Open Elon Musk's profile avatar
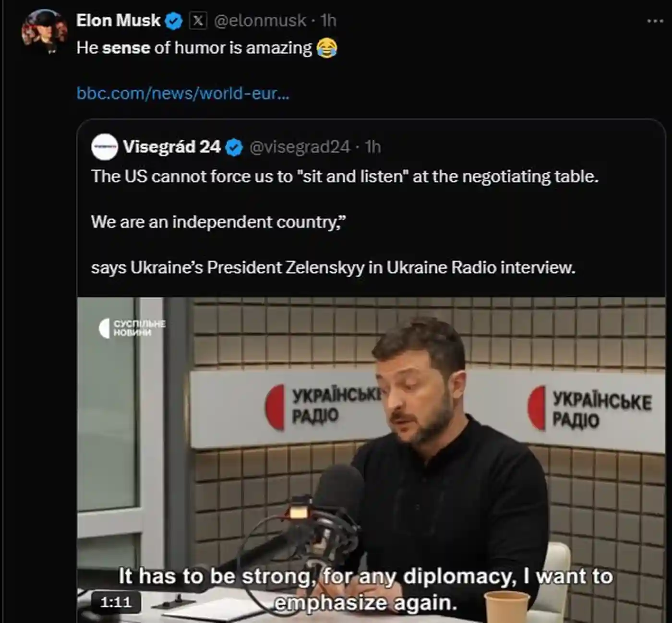The width and height of the screenshot is (672, 623). pyautogui.click(x=44, y=32)
